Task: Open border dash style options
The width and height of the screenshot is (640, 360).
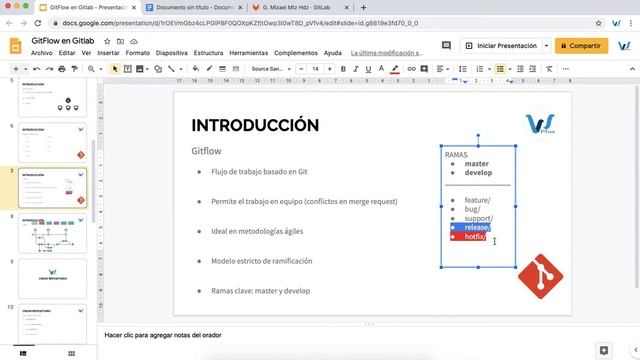Action: click(x=236, y=69)
